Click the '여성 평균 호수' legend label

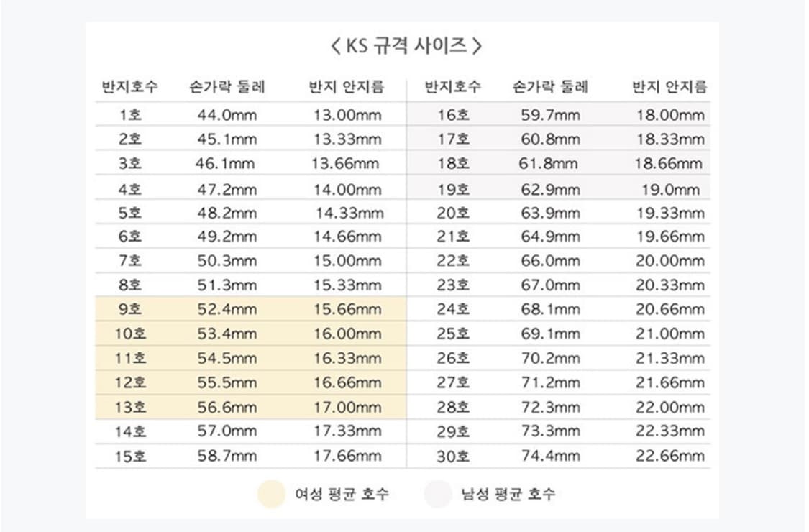pos(342,494)
